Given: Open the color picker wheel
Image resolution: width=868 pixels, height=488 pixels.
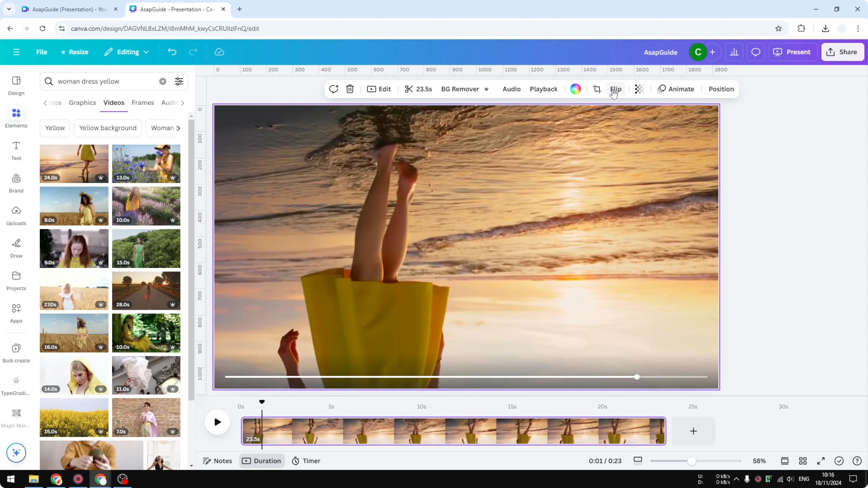Looking at the screenshot, I should click(x=576, y=89).
